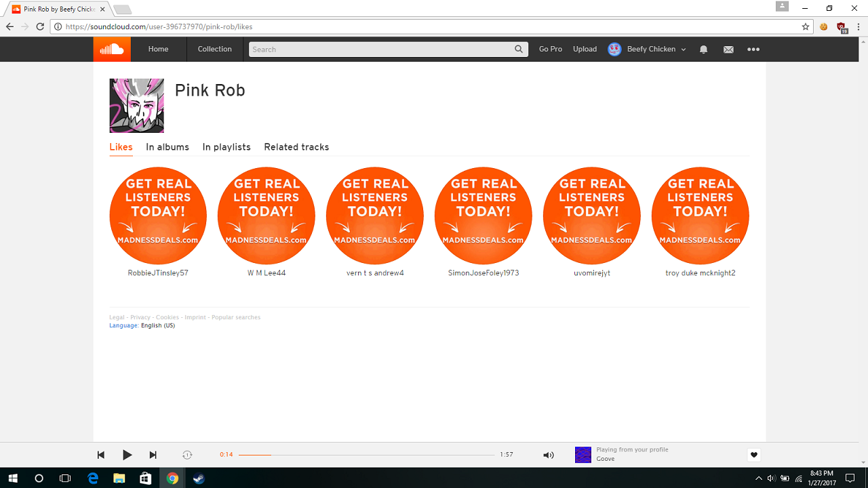The height and width of the screenshot is (488, 868).
Task: Open the notifications bell
Action: pos(703,49)
